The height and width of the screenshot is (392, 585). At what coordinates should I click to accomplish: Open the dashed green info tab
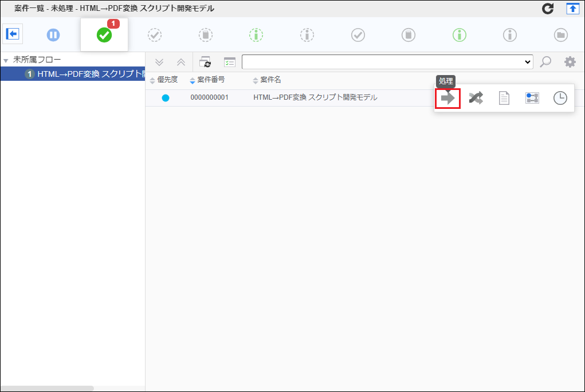(x=256, y=35)
